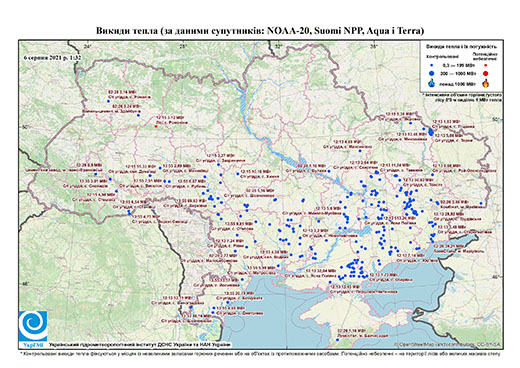Select the 'понад 1000 МВт' legend label
This screenshot has height=368, width=520.
[459, 83]
